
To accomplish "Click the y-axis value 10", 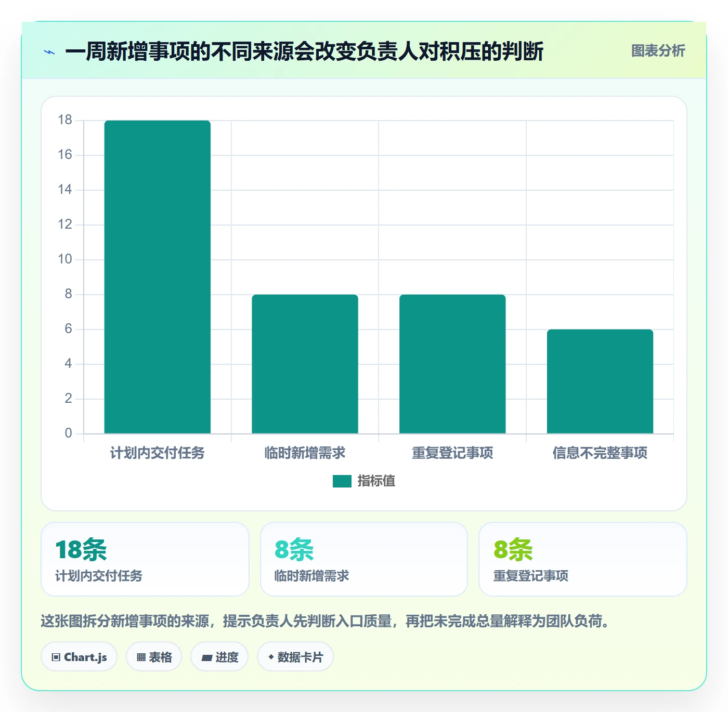I will click(65, 259).
